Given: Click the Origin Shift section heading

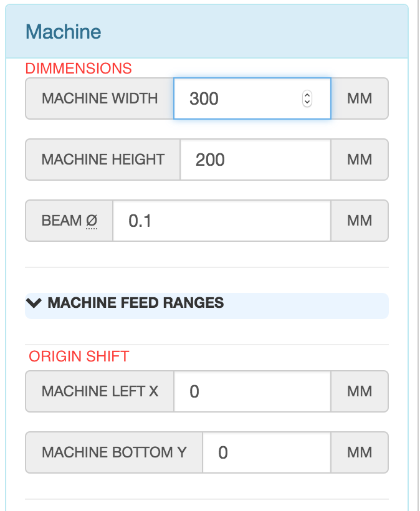Looking at the screenshot, I should click(79, 356).
